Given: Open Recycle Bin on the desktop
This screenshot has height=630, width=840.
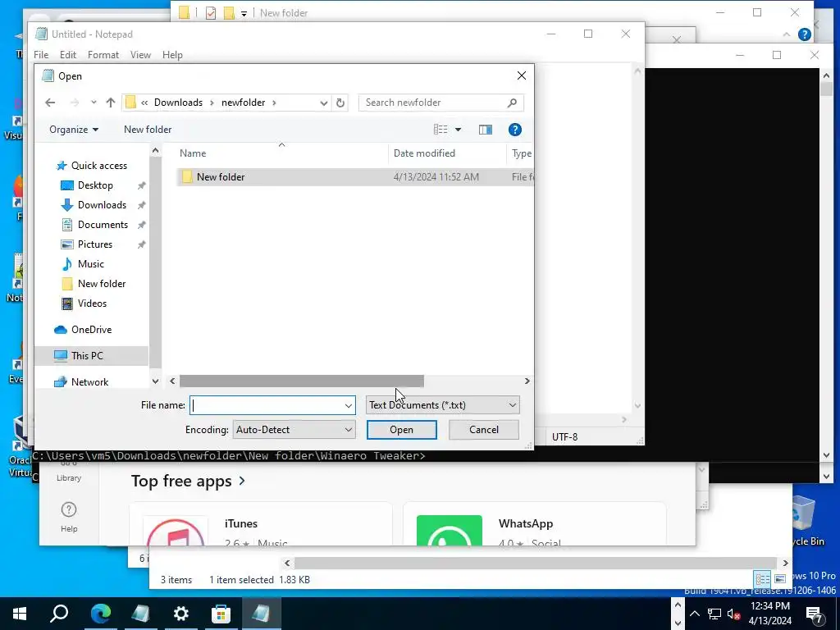Looking at the screenshot, I should coord(808,519).
